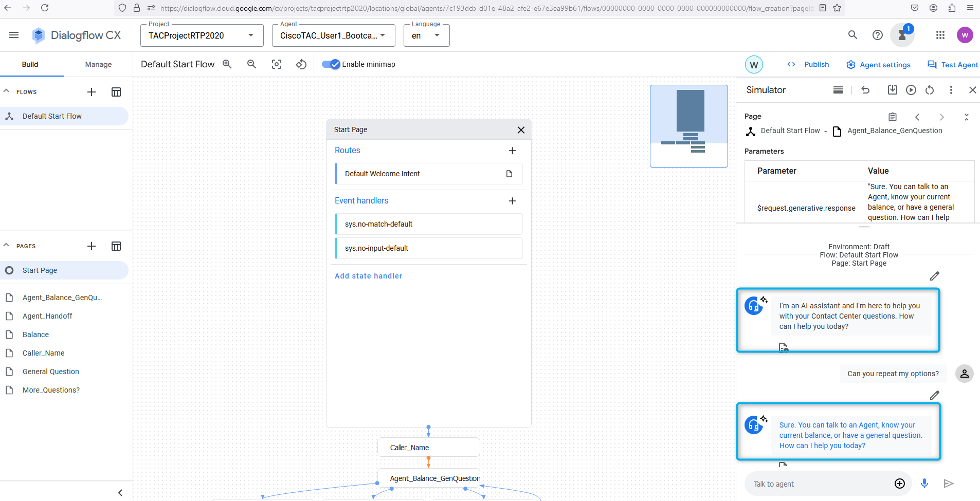Open sys.no-input-default handler
Screen dimensions: 980x501
[x=429, y=248]
